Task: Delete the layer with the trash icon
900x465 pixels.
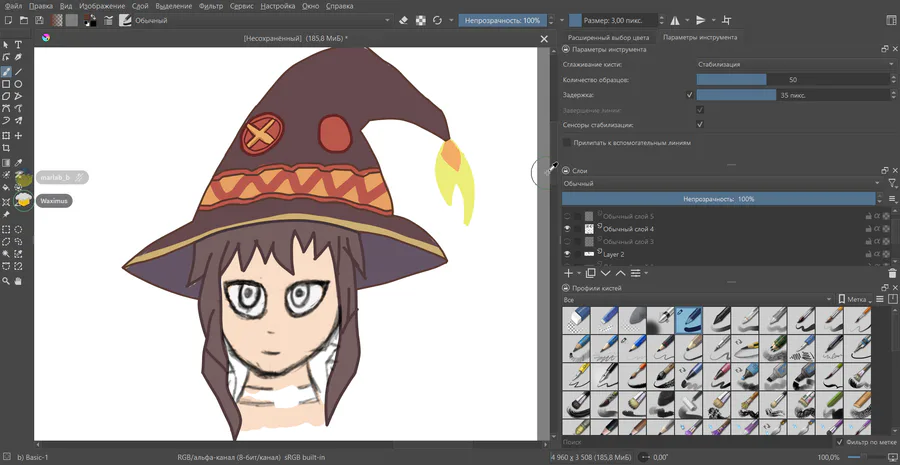Action: pos(892,272)
